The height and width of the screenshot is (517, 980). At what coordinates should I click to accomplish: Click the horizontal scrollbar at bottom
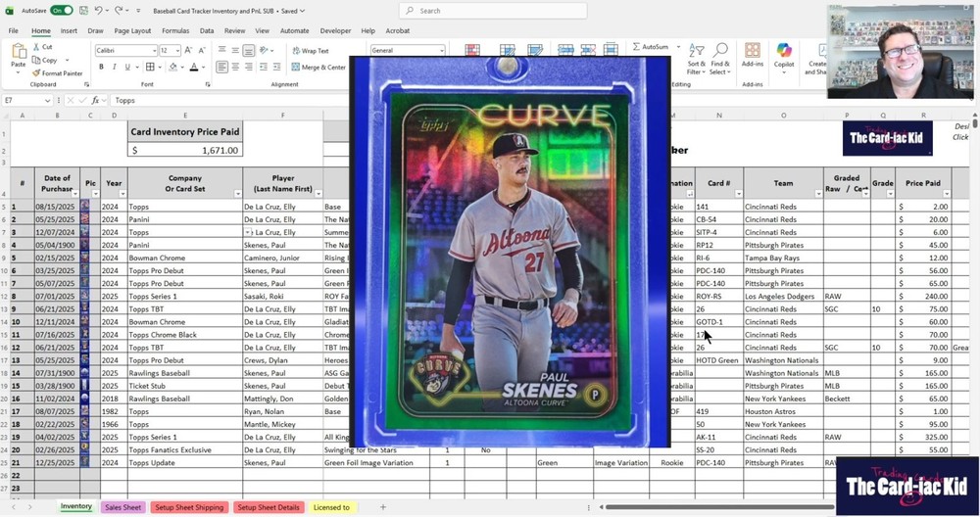719,507
